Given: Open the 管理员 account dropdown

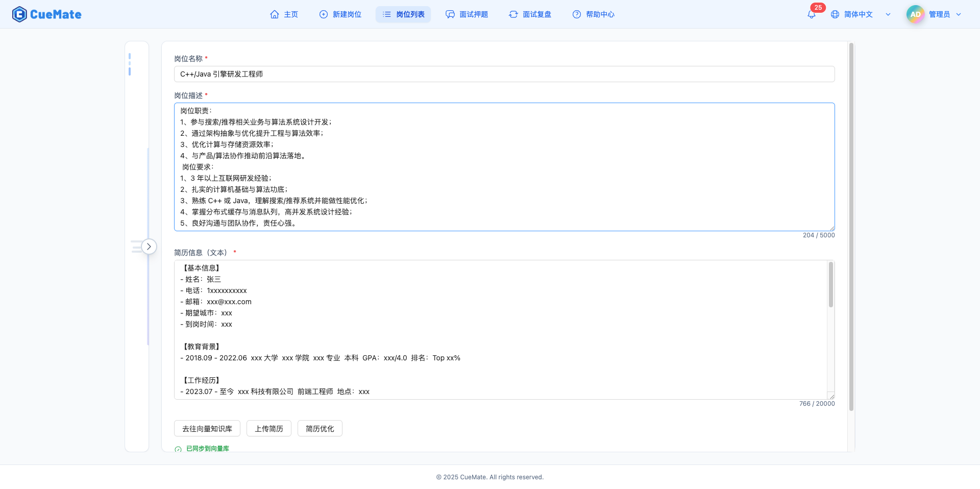Looking at the screenshot, I should (959, 14).
